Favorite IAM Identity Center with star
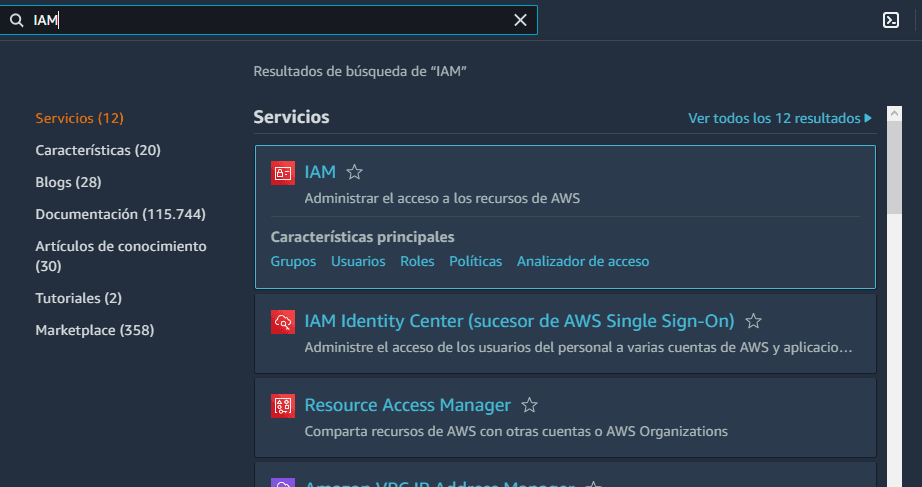This screenshot has height=487, width=922. [x=753, y=321]
